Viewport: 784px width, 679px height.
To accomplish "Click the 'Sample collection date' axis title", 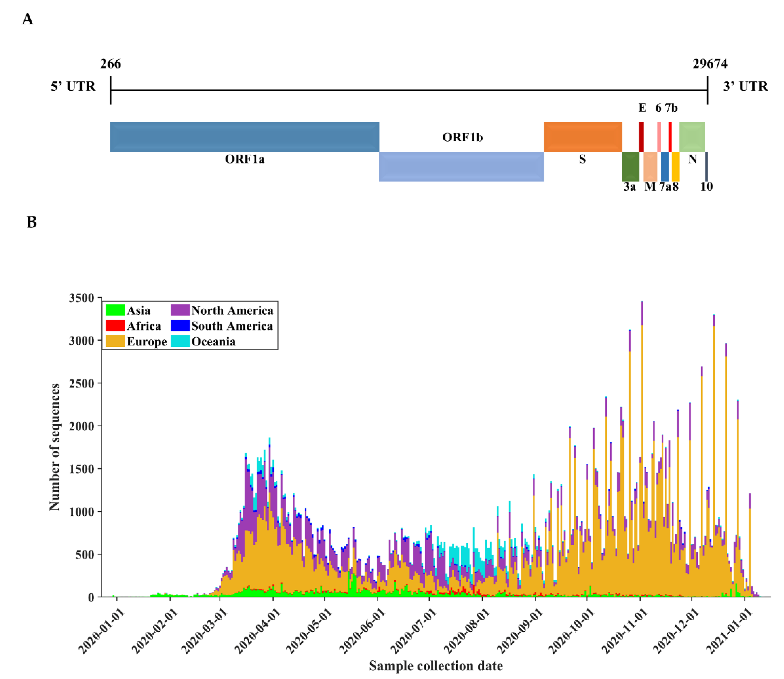I will [436, 666].
